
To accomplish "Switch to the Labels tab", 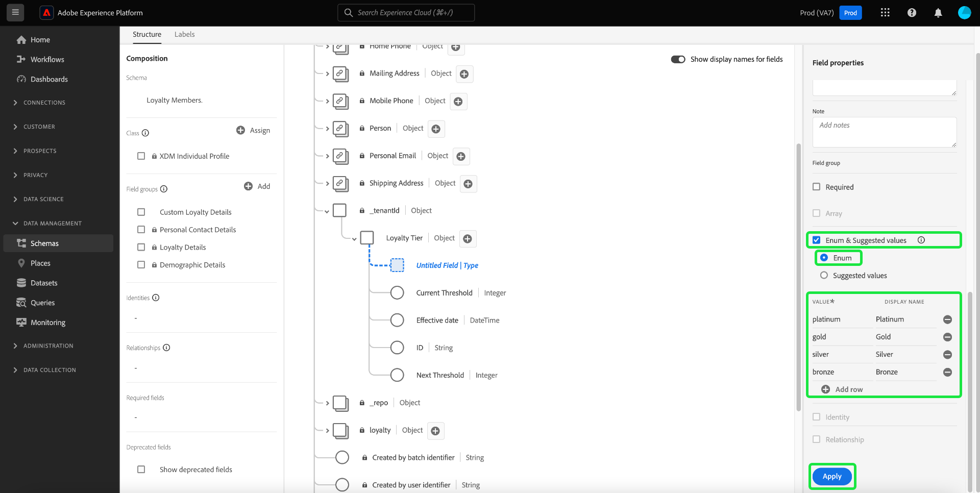I will (184, 34).
